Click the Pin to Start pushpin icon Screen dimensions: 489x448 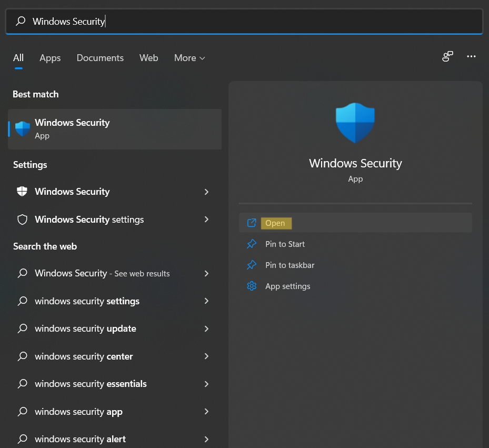click(252, 244)
